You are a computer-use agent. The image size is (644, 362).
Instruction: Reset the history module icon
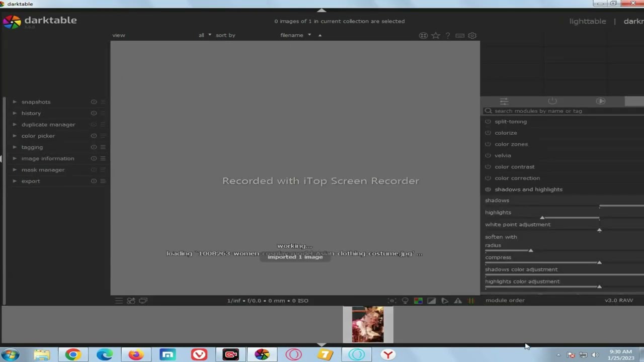pyautogui.click(x=94, y=113)
